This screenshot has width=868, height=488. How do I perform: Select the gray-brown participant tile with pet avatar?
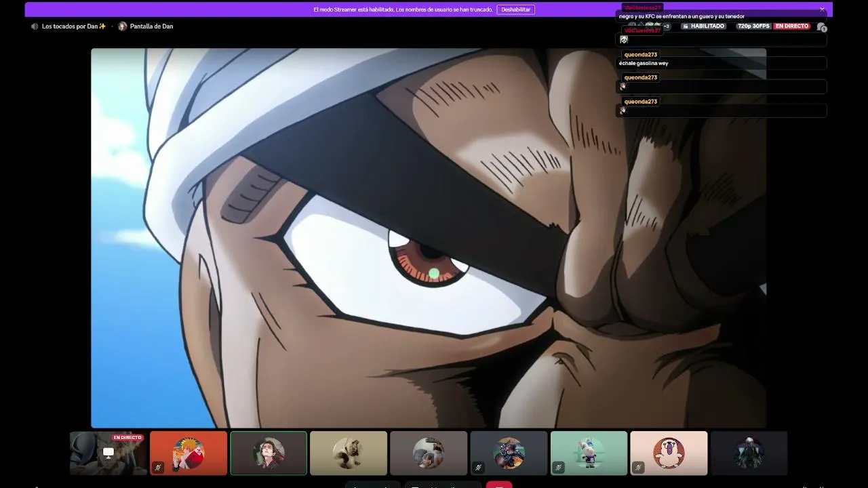(429, 453)
